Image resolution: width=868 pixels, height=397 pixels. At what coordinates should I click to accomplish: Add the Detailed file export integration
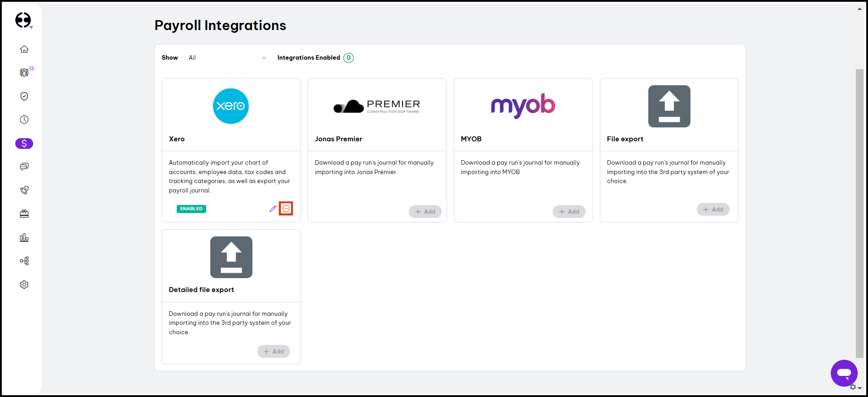point(273,352)
